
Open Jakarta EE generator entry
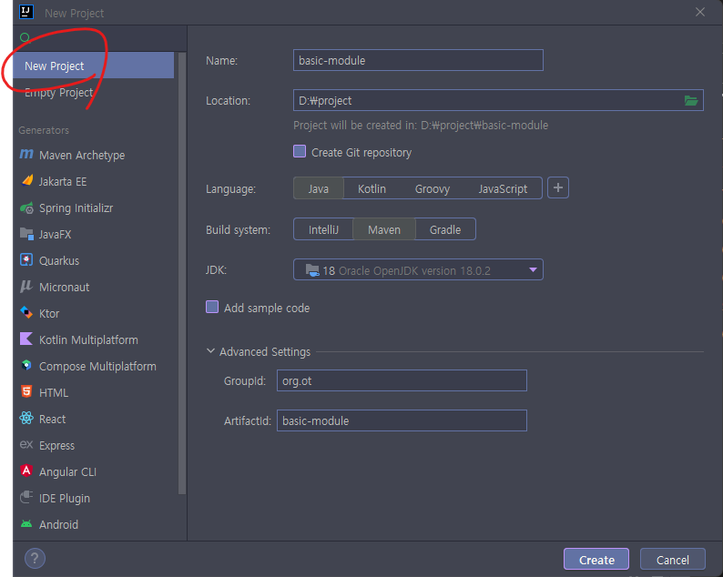tap(94, 181)
